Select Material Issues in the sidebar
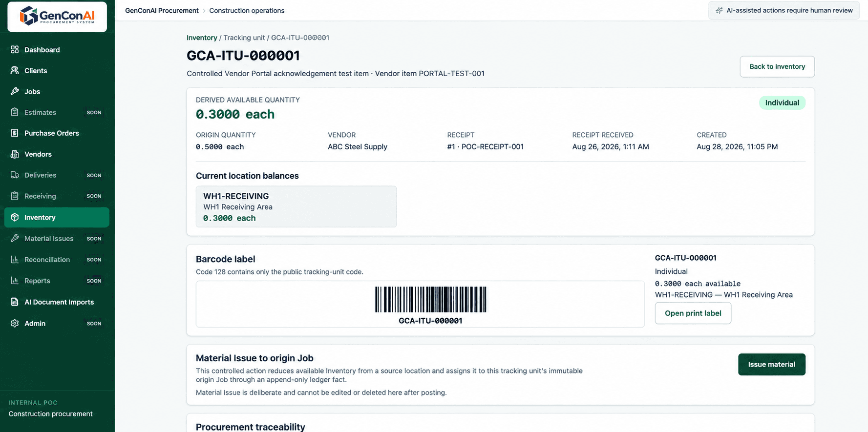Screen dimensions: 868x432 [x=57, y=239]
